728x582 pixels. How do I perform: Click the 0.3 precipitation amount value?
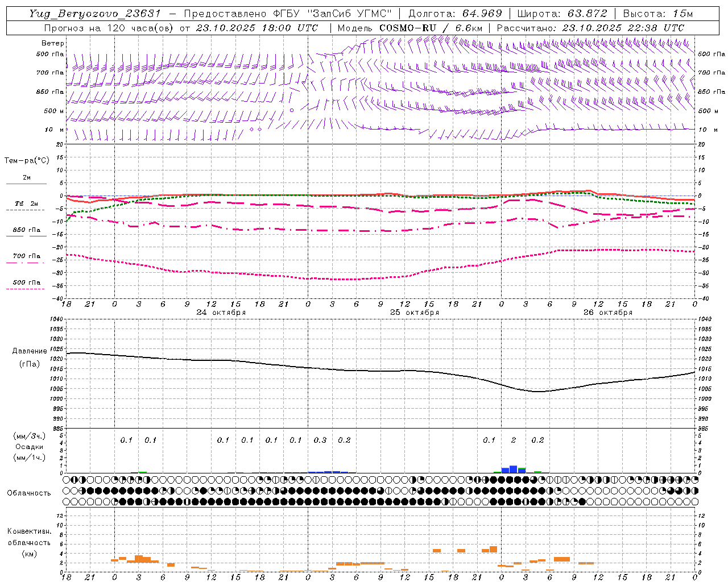(320, 440)
